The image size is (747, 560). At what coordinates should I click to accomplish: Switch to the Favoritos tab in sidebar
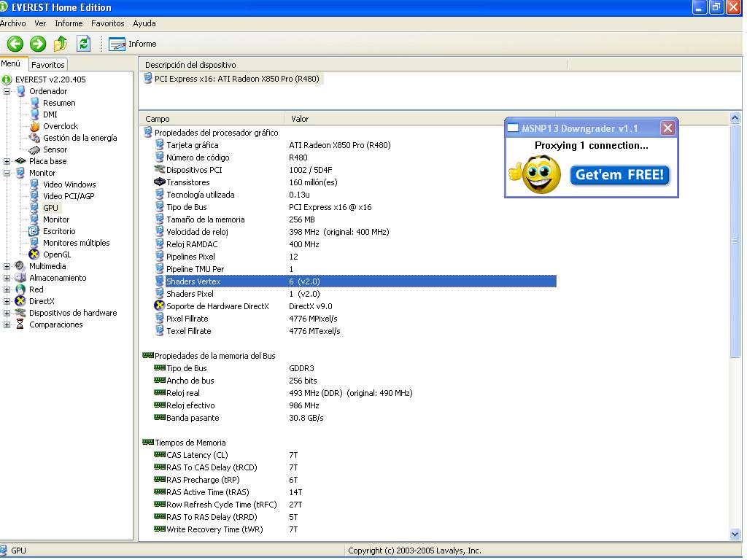pos(47,65)
